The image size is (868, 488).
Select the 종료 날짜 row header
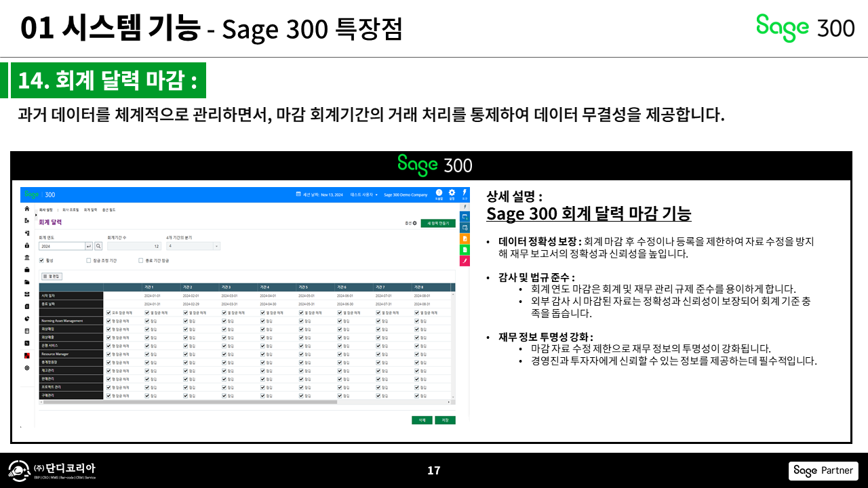point(71,304)
